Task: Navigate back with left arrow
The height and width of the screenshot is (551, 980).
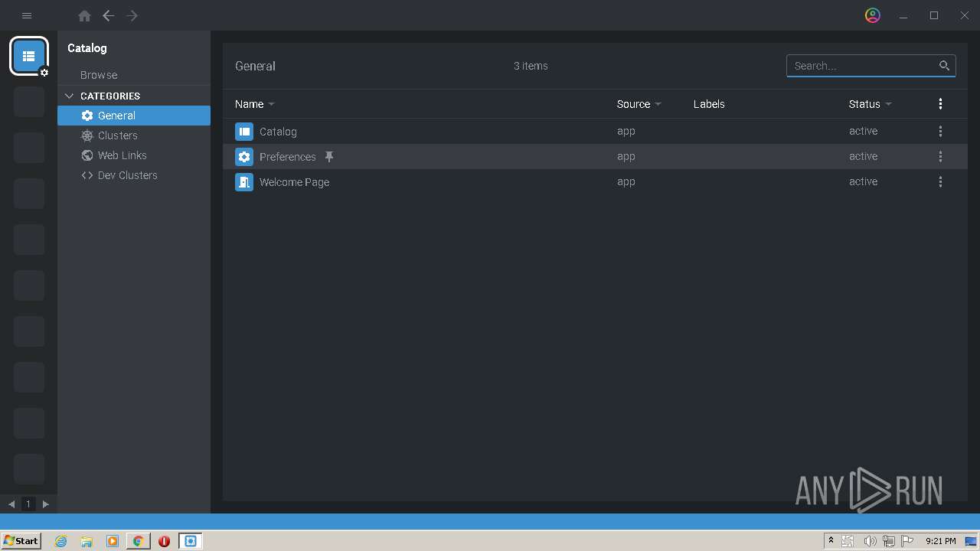Action: coord(108,15)
